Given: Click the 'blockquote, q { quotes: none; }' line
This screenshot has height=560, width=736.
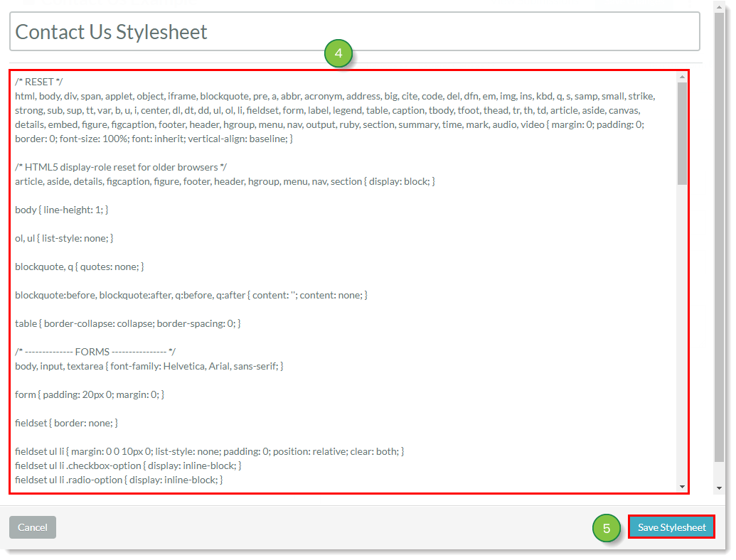Looking at the screenshot, I should (80, 267).
